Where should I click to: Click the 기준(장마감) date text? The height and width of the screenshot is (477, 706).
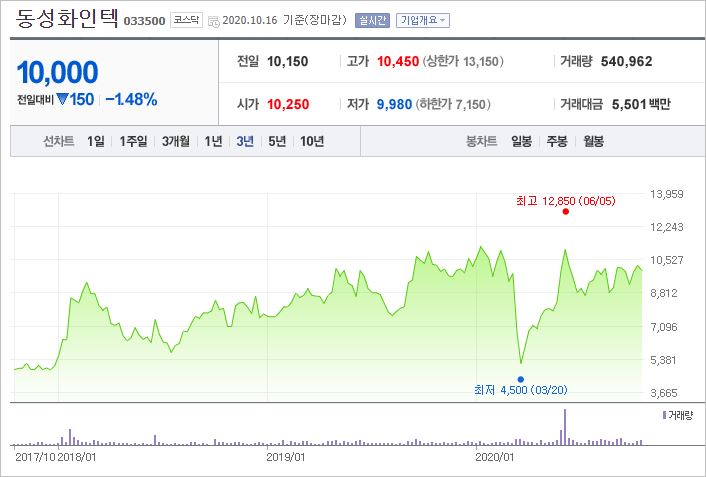pos(315,20)
